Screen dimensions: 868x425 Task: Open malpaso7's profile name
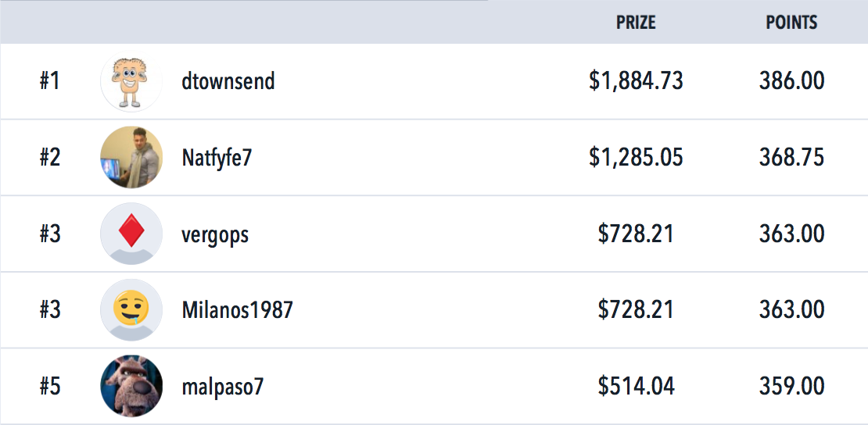(x=223, y=387)
